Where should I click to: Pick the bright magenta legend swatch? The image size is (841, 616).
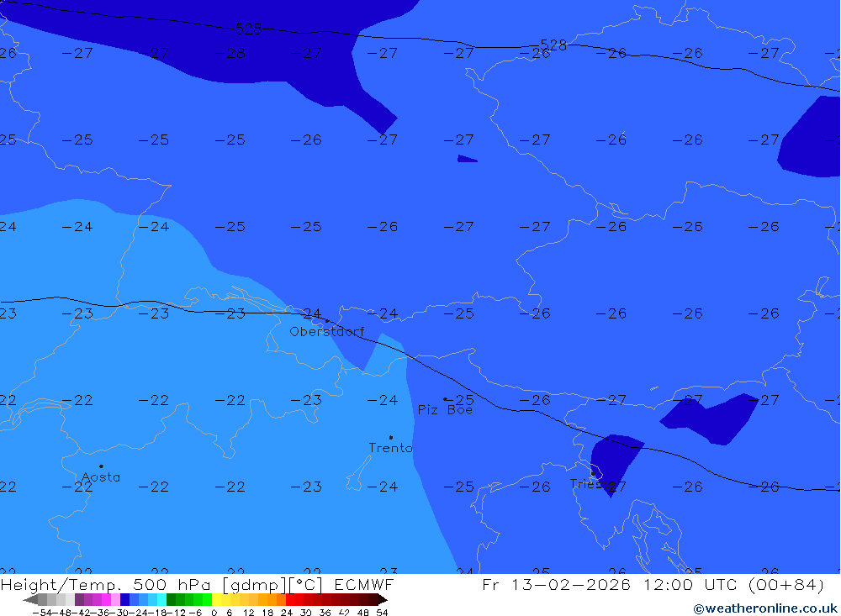106,600
